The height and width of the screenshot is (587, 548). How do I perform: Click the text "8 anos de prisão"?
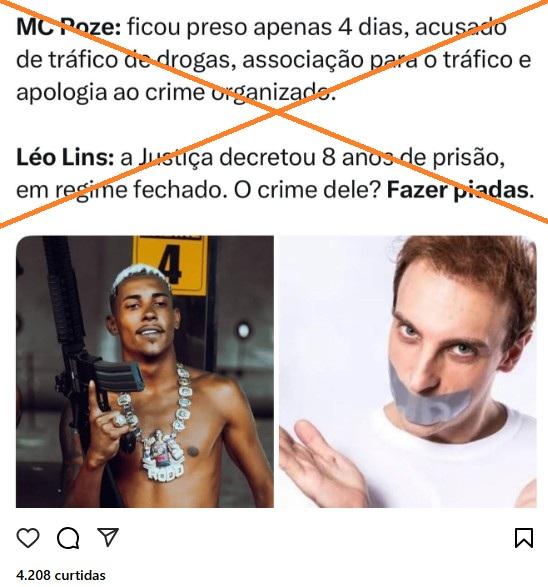pos(413,157)
